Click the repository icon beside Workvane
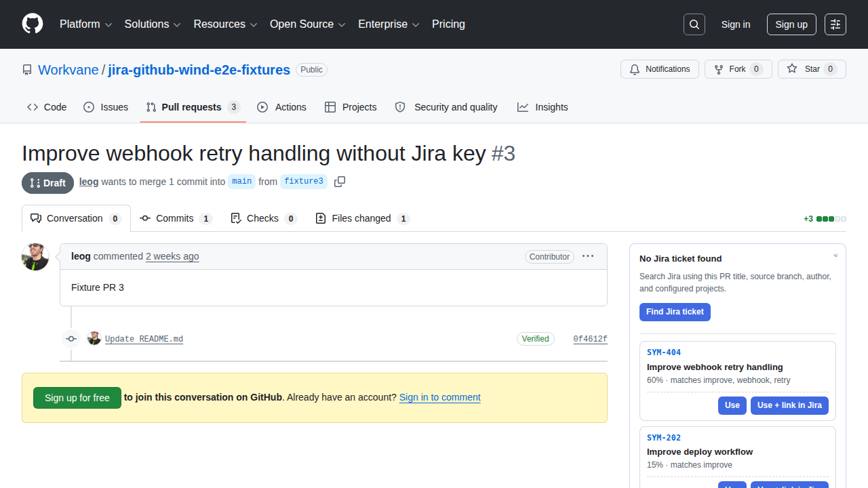Image resolution: width=868 pixels, height=488 pixels. [27, 70]
